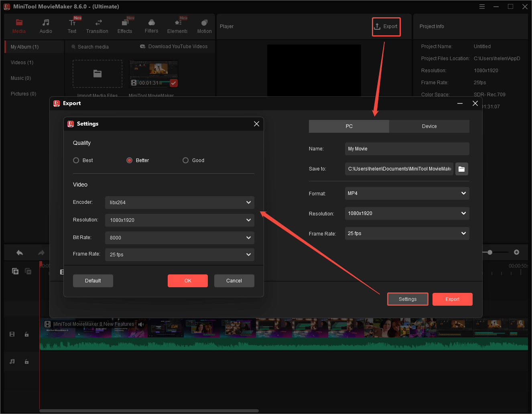Expand Export Frame Rate 25 fps dropdown
The image size is (532, 414).
407,233
